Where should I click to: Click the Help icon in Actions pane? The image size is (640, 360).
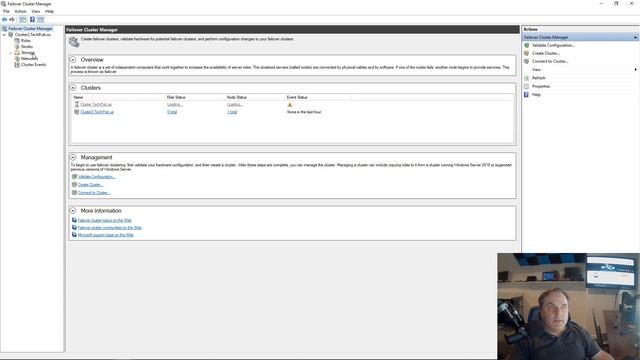[x=527, y=95]
